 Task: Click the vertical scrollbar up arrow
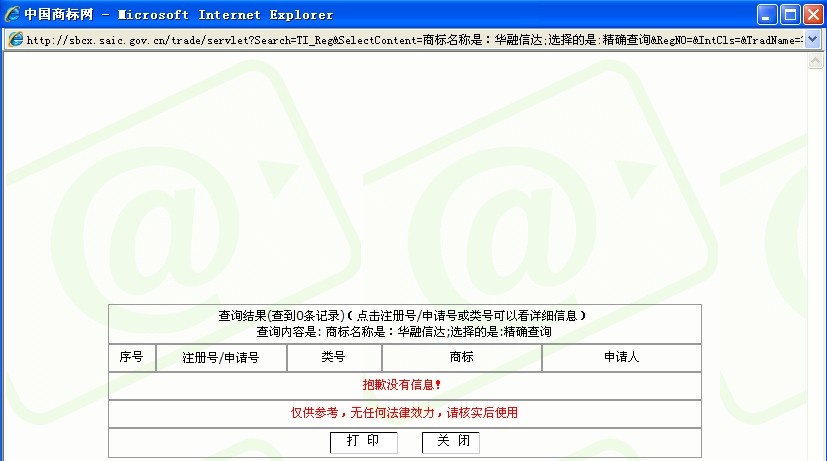(815, 62)
